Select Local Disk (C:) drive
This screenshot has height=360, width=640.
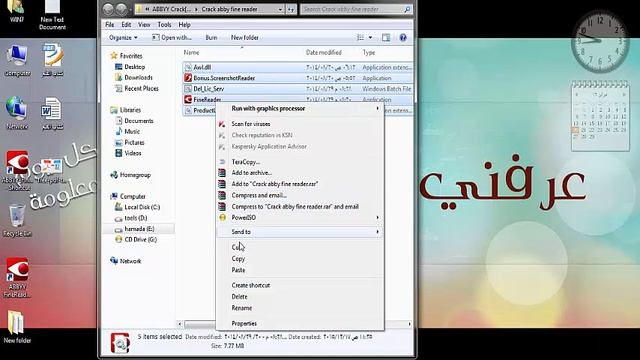(x=142, y=207)
